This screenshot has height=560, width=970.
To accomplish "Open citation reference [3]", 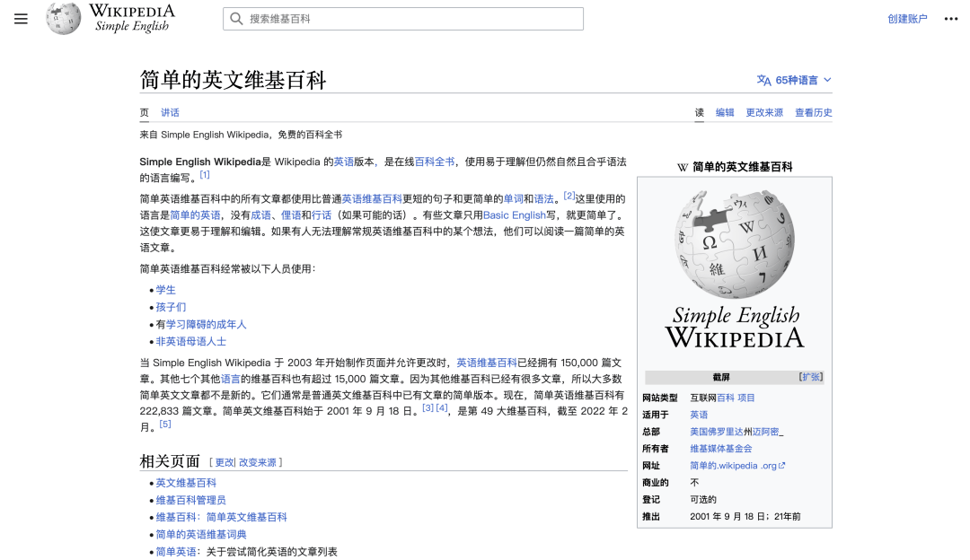I will (x=428, y=408).
